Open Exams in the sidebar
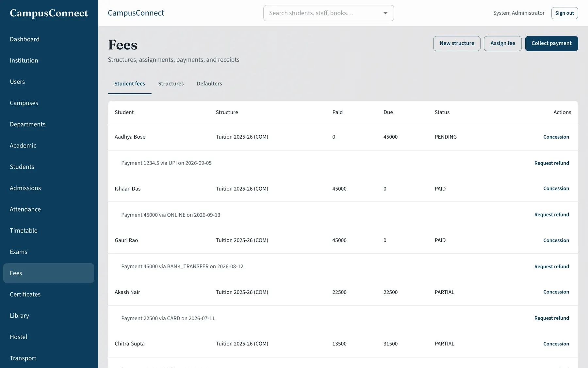588x368 pixels. click(x=49, y=252)
